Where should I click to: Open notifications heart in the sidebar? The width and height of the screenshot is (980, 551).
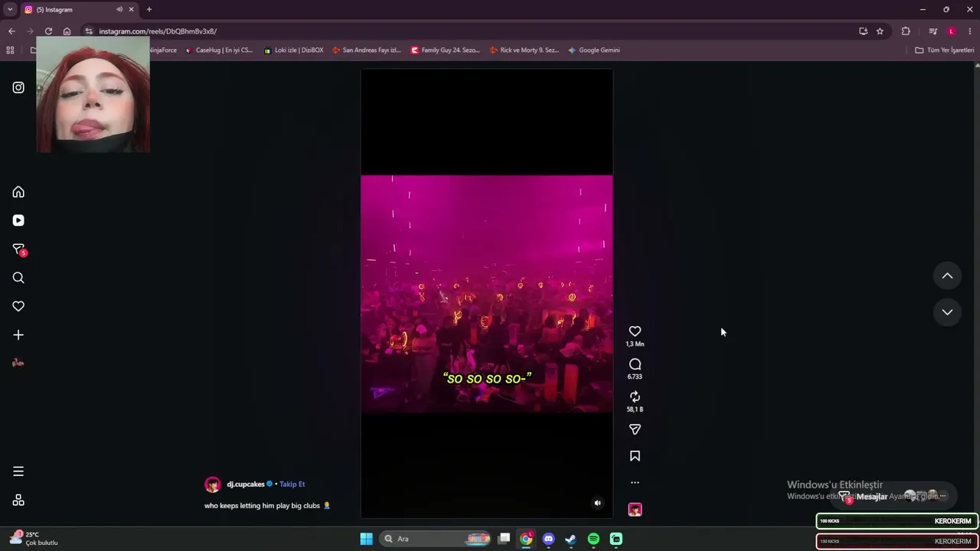point(18,306)
